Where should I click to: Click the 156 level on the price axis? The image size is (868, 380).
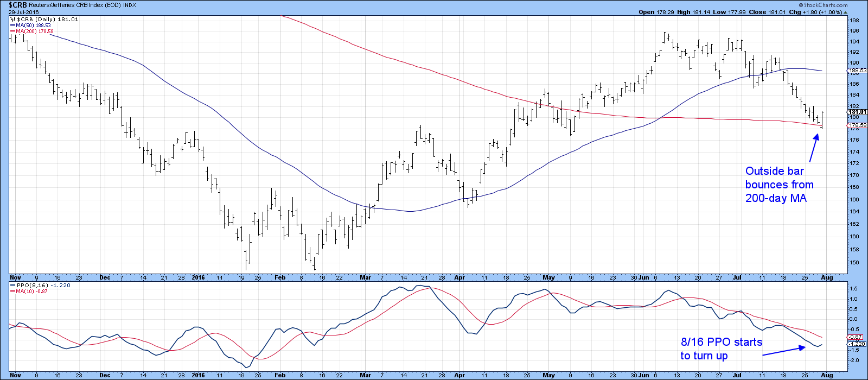[x=854, y=263]
